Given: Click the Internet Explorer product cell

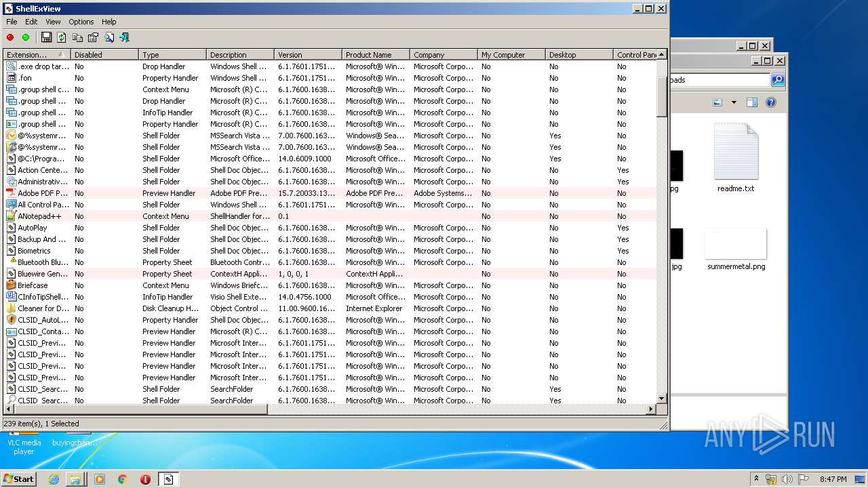Looking at the screenshot, I should click(x=374, y=308).
